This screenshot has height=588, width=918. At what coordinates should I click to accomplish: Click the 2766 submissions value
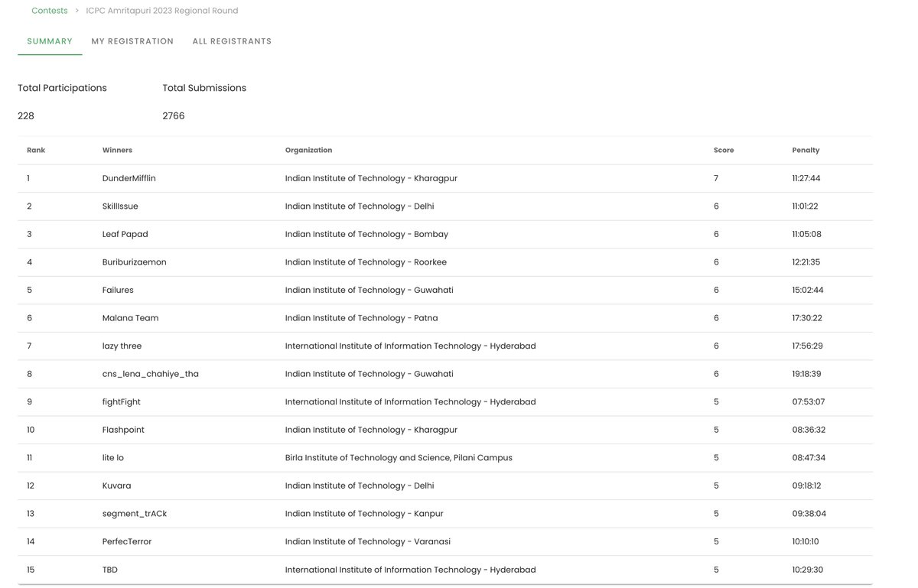pos(174,116)
